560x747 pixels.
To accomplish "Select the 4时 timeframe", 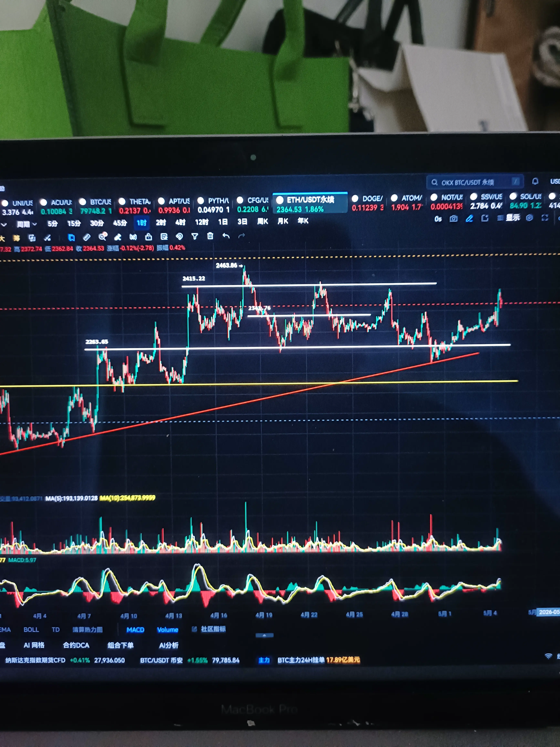I will [180, 222].
